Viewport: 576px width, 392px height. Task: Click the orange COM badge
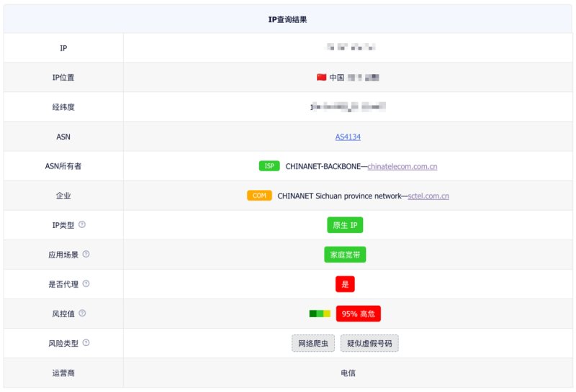coord(259,196)
